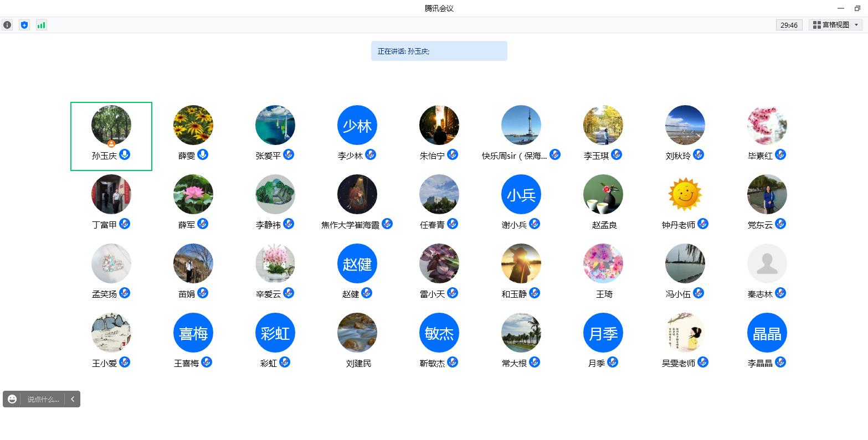The height and width of the screenshot is (440, 868).
Task: Click the 29:46 meeting timer
Action: coord(789,25)
